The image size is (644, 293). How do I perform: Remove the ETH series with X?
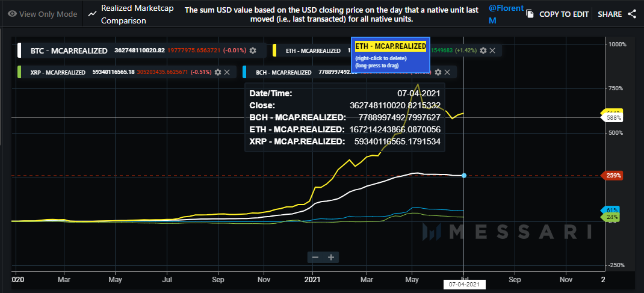click(492, 51)
